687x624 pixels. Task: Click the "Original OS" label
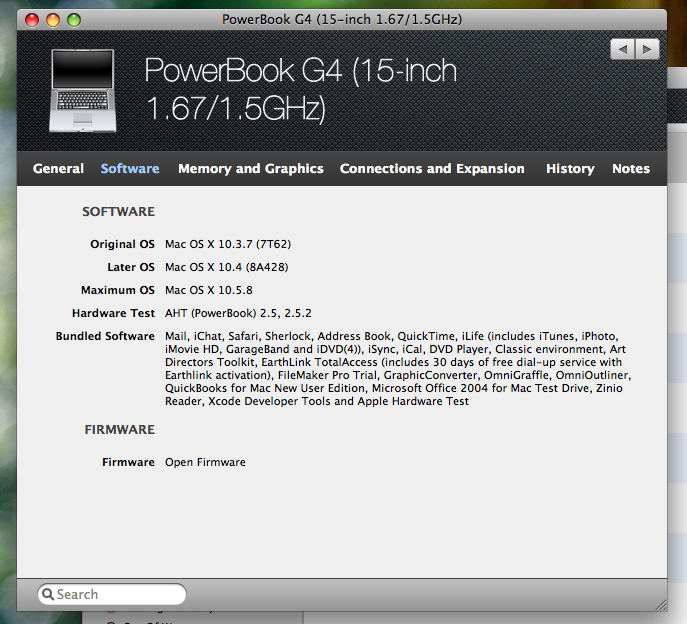pyautogui.click(x=122, y=244)
